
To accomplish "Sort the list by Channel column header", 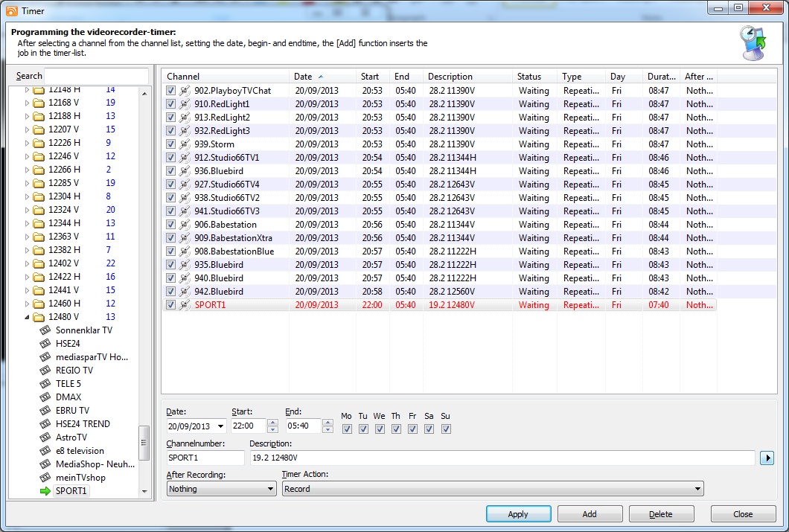I will pos(223,77).
